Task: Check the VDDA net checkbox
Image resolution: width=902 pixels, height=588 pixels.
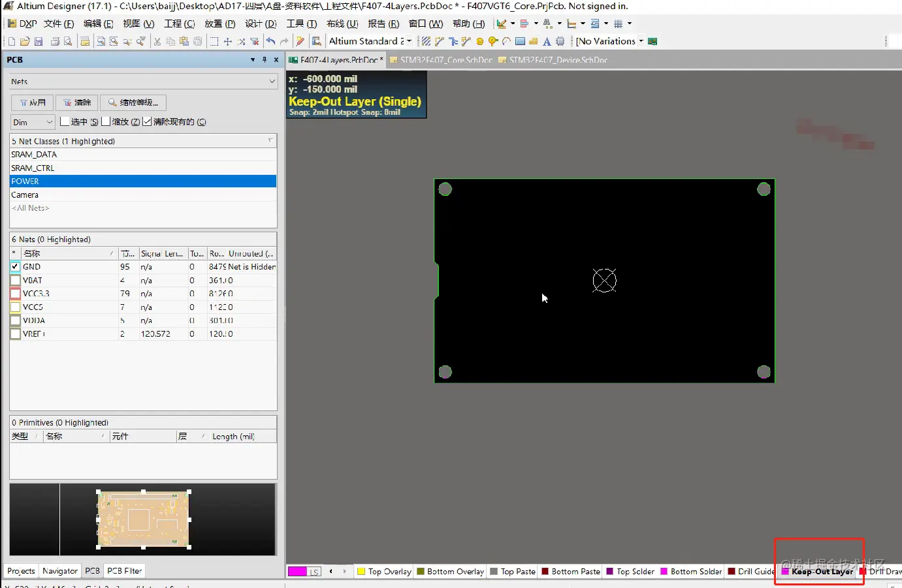Action: (15, 320)
